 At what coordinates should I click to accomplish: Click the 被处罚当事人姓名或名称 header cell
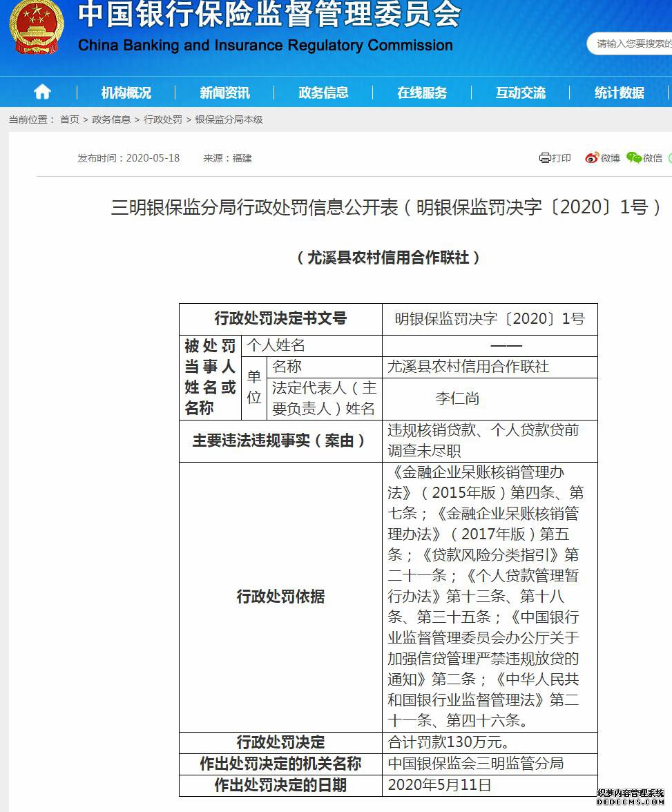tap(210, 377)
